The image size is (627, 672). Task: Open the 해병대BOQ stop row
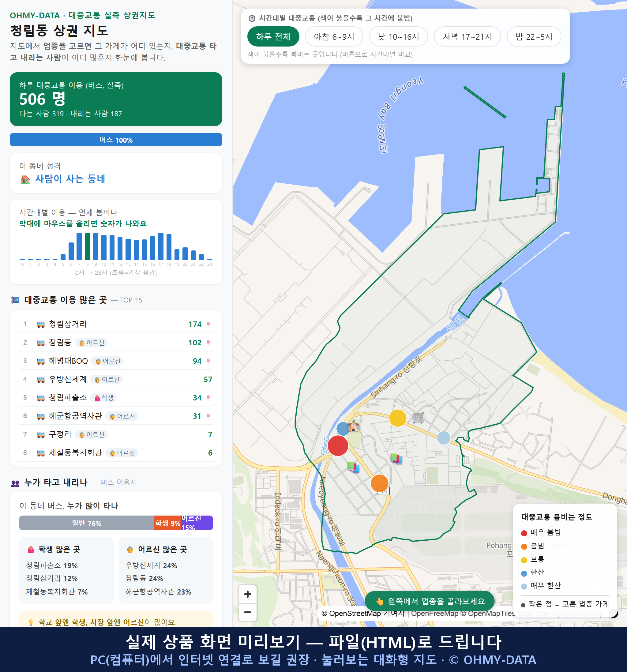coord(116,361)
